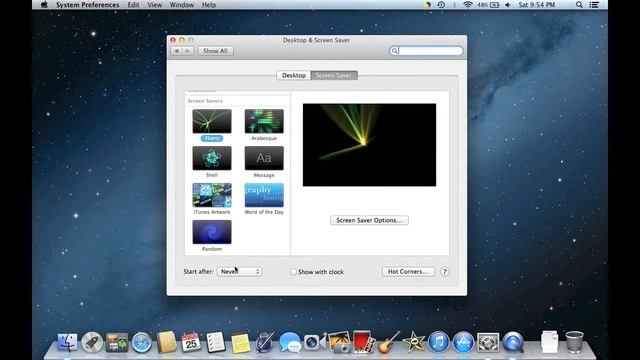Switch to the Desktop tab
Screen dimensions: 640x360
click(293, 76)
